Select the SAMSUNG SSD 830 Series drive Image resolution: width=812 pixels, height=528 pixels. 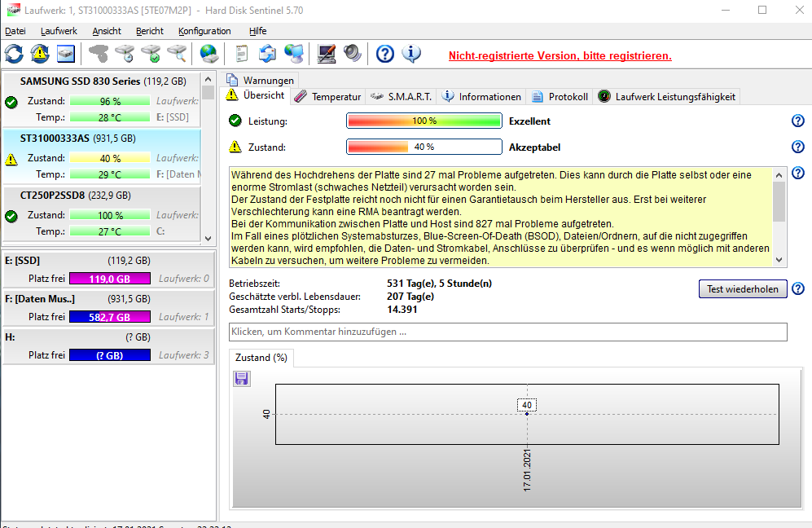[x=102, y=99]
